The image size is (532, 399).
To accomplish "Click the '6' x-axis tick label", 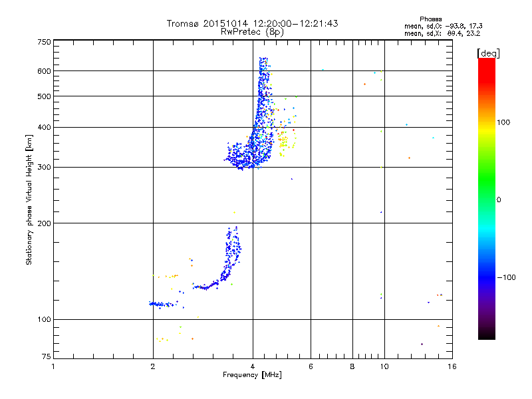I will (x=311, y=366).
